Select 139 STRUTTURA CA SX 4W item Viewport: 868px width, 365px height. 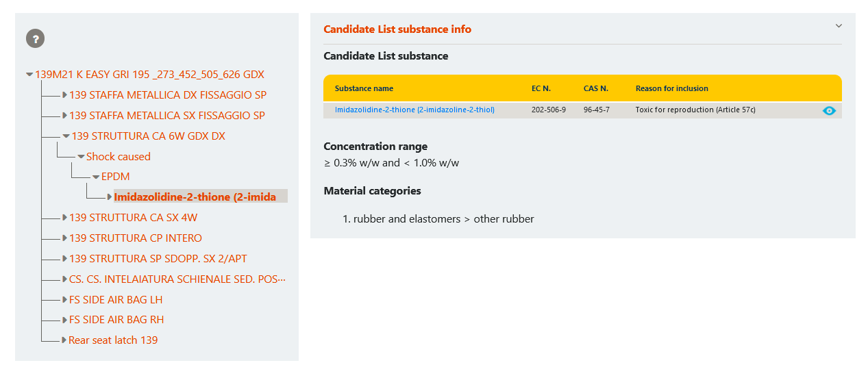pos(133,218)
